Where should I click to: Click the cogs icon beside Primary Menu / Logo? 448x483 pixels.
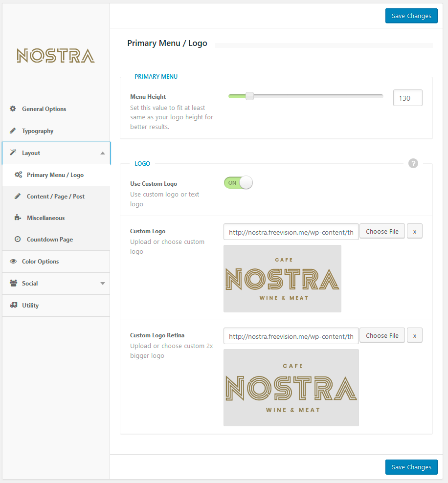point(18,175)
